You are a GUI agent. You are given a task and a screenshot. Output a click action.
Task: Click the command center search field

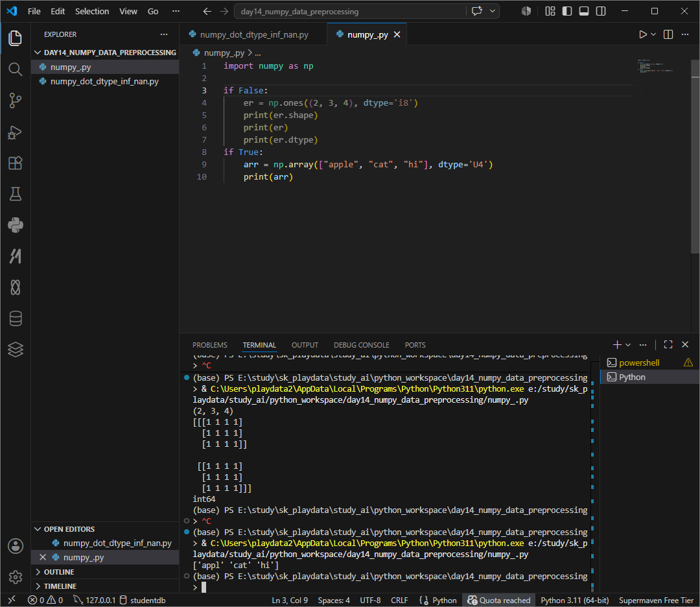point(350,11)
